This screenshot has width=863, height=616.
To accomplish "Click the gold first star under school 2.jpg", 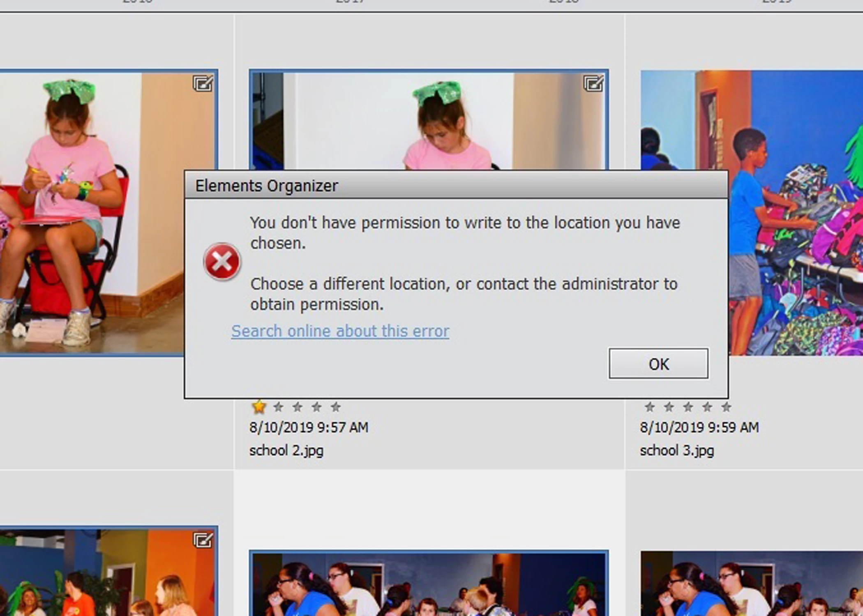I will click(259, 407).
